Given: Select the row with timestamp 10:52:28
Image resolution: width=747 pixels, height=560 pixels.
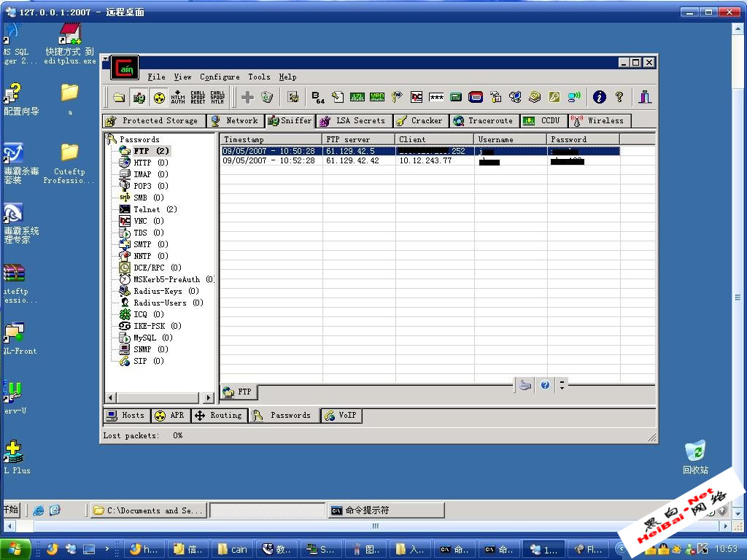Looking at the screenshot, I should point(420,161).
